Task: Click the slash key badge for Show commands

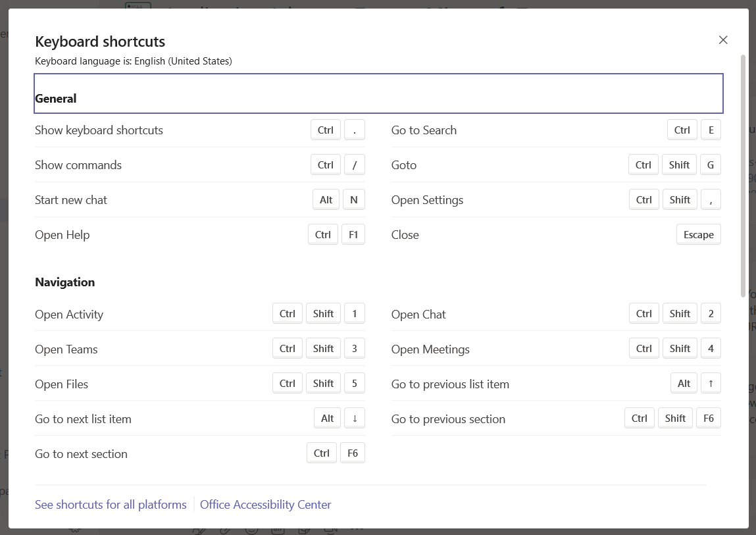Action: [354, 165]
